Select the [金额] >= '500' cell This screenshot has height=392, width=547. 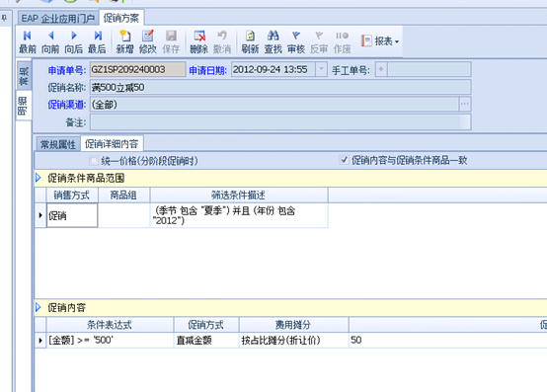[x=110, y=340]
